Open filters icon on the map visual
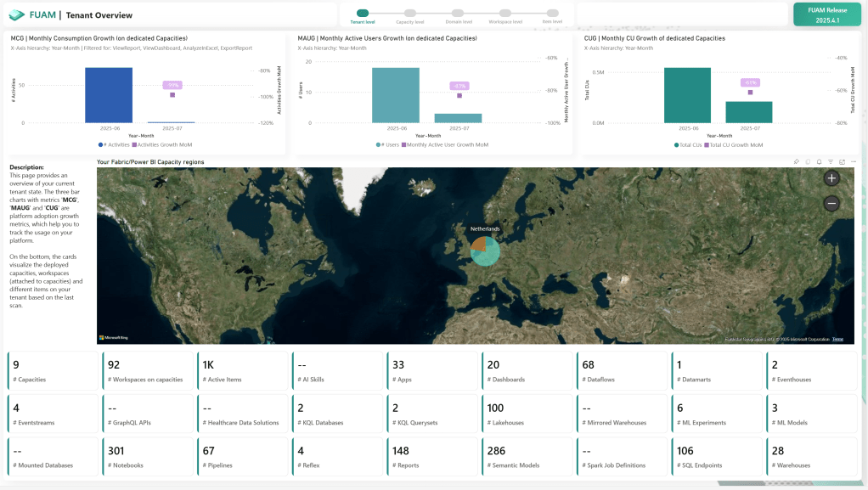The width and height of the screenshot is (868, 490). [831, 161]
